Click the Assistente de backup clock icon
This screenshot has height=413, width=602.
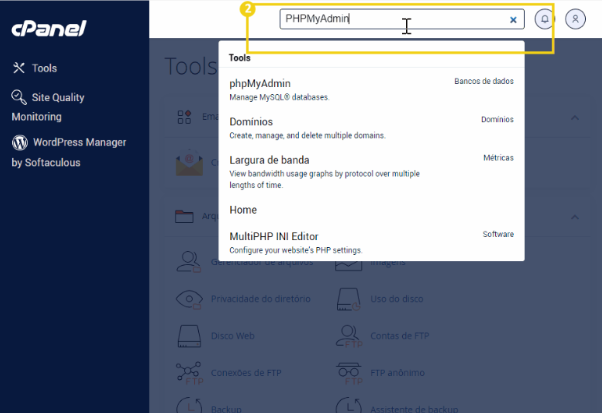(349, 405)
